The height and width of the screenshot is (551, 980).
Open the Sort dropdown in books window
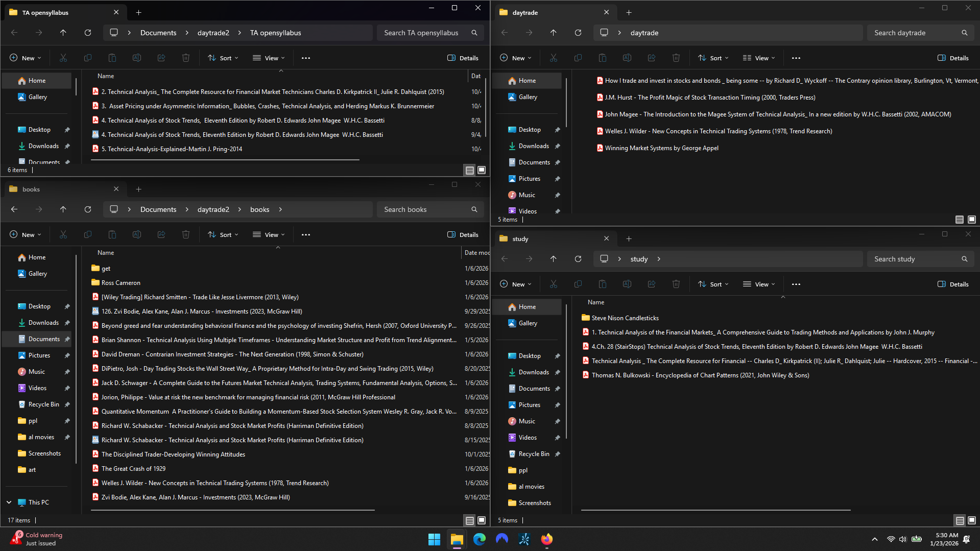tap(223, 235)
